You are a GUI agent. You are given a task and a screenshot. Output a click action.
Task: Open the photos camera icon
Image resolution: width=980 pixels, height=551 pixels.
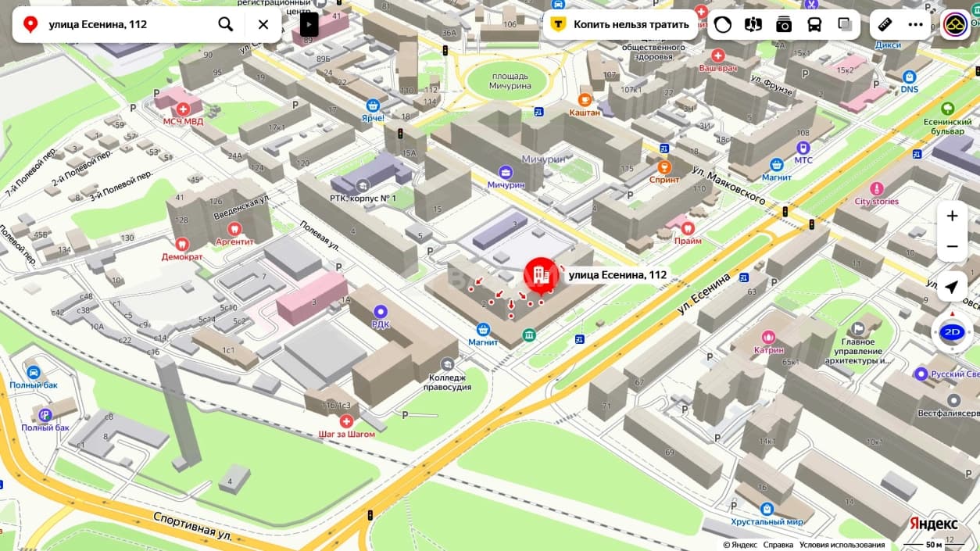coord(784,24)
